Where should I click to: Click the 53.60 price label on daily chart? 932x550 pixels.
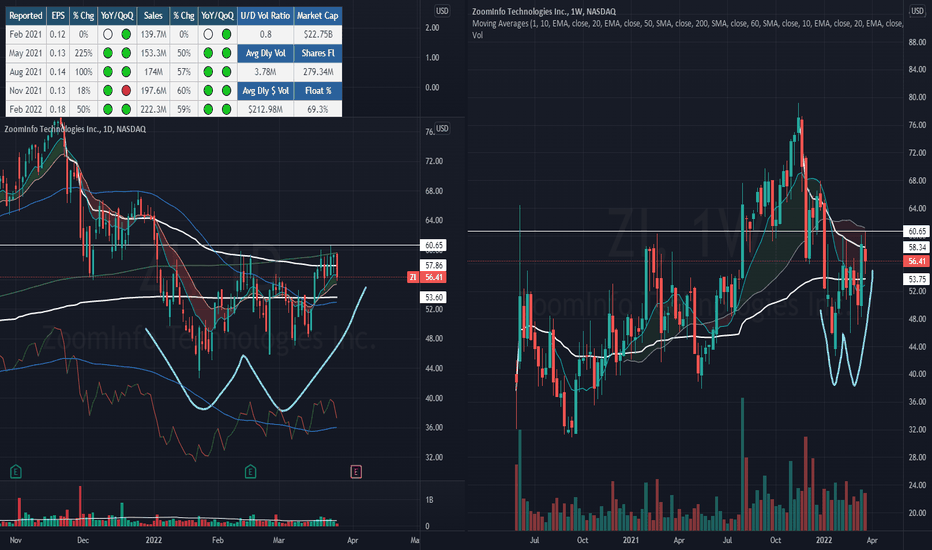pyautogui.click(x=434, y=297)
